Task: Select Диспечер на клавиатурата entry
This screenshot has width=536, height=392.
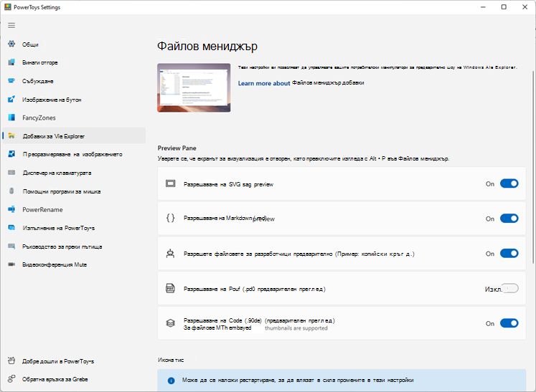Action: coord(74,173)
